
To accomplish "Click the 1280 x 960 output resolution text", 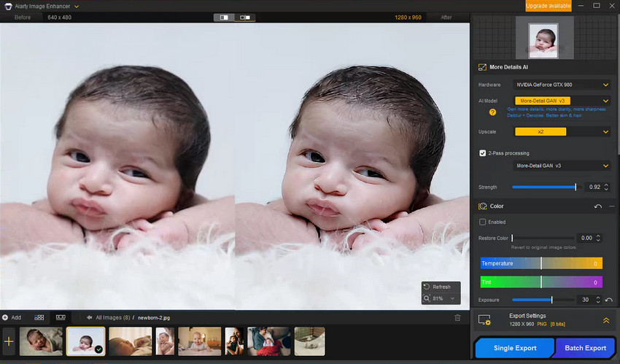I will point(408,18).
